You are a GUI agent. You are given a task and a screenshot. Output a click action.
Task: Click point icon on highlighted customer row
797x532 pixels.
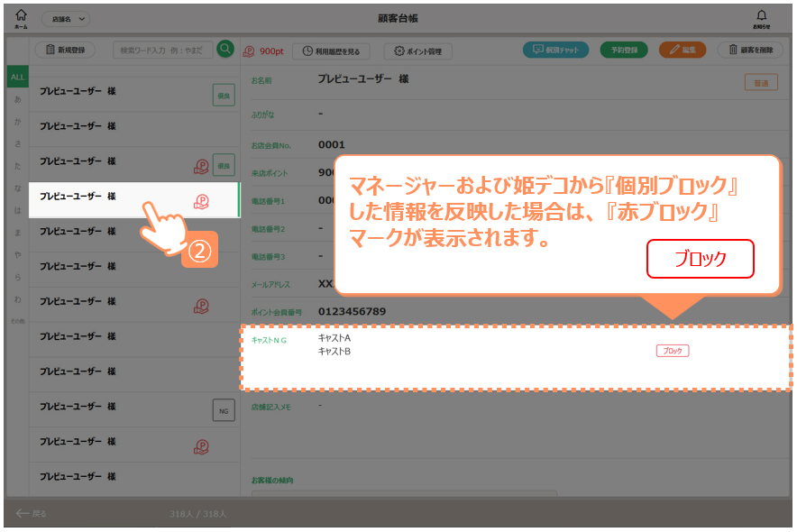pyautogui.click(x=201, y=201)
